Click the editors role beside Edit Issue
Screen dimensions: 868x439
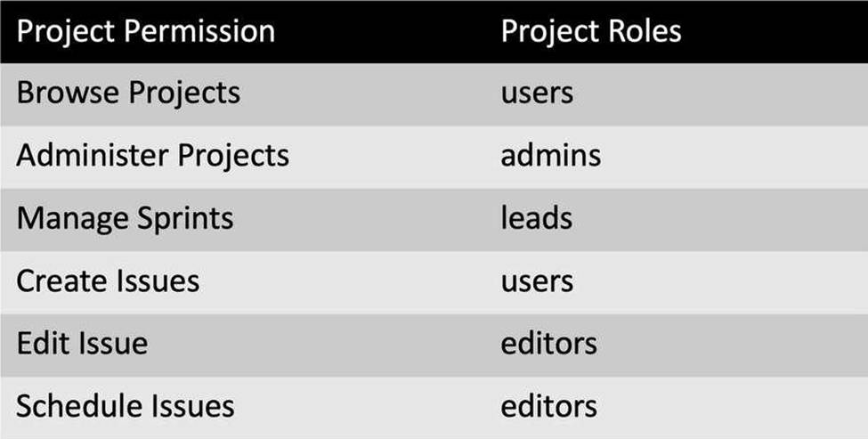pos(548,343)
